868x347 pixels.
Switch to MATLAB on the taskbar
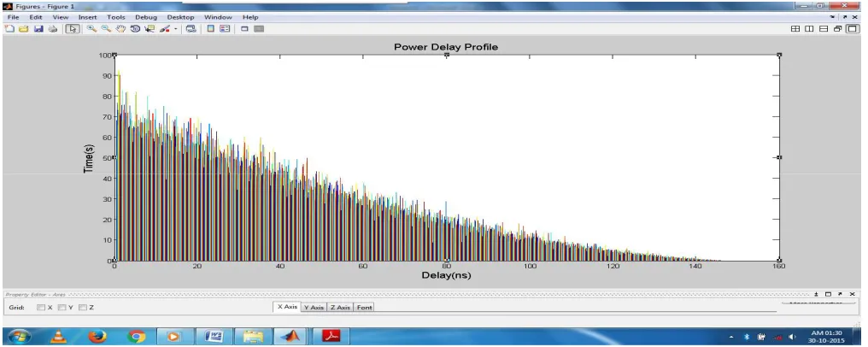tap(291, 336)
